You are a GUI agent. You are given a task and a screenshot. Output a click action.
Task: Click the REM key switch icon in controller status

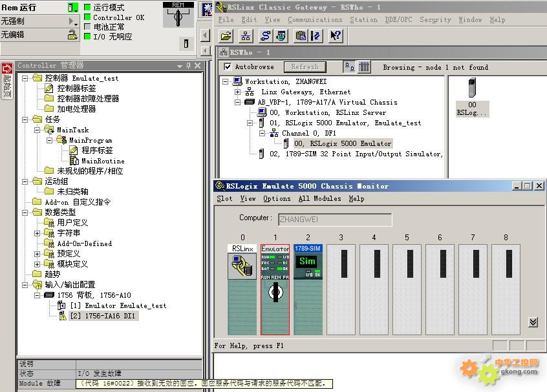pyautogui.click(x=178, y=15)
